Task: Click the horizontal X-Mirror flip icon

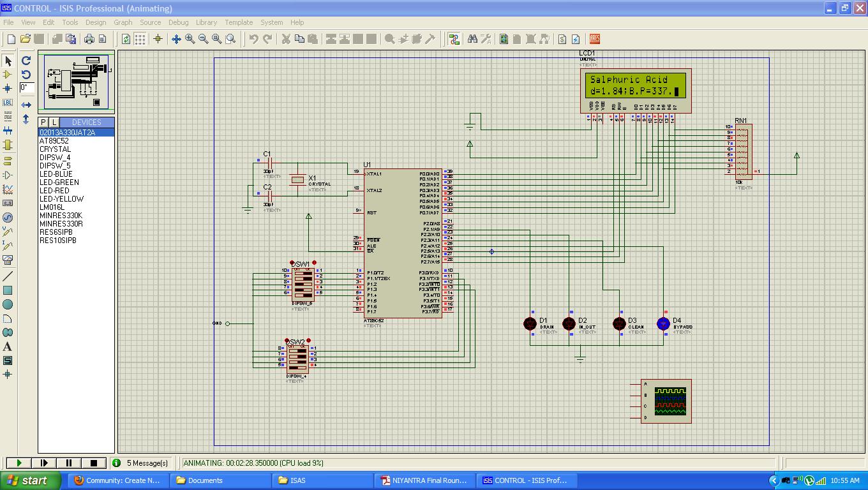Action: click(26, 105)
